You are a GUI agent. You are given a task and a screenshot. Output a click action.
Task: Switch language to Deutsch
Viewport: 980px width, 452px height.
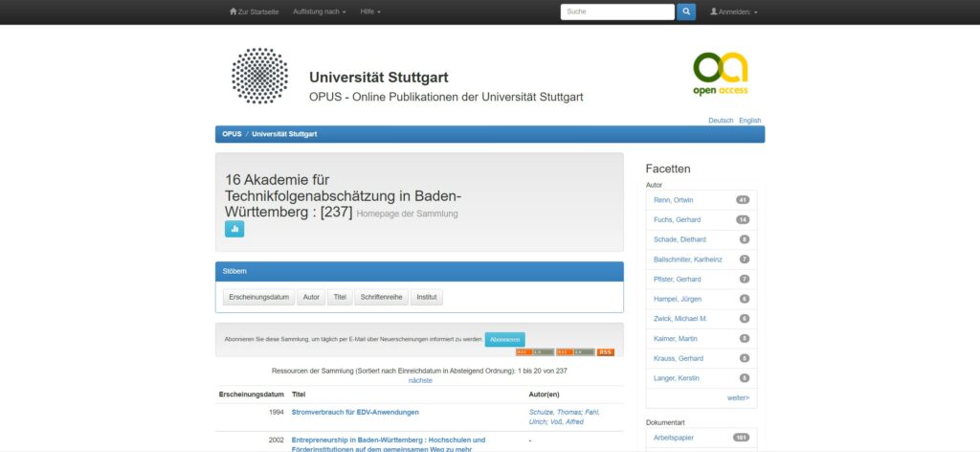[x=721, y=121]
